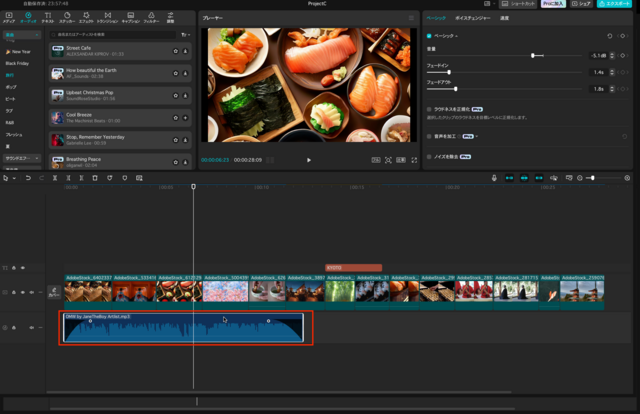Zoom in the timeline with plus icon
This screenshot has height=414, width=640.
point(627,178)
